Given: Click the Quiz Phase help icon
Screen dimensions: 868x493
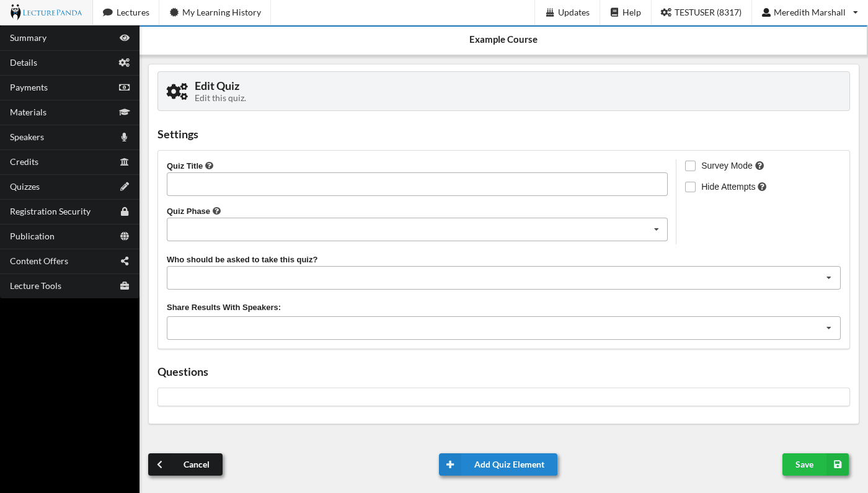Looking at the screenshot, I should [x=217, y=211].
